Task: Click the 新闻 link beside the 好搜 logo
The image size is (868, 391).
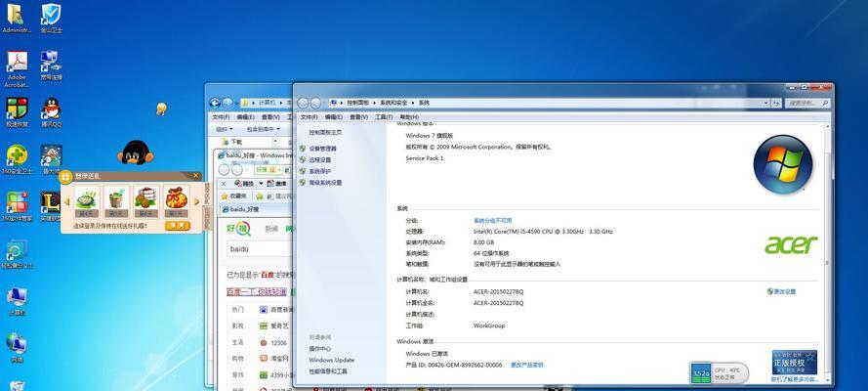Action: pyautogui.click(x=271, y=228)
